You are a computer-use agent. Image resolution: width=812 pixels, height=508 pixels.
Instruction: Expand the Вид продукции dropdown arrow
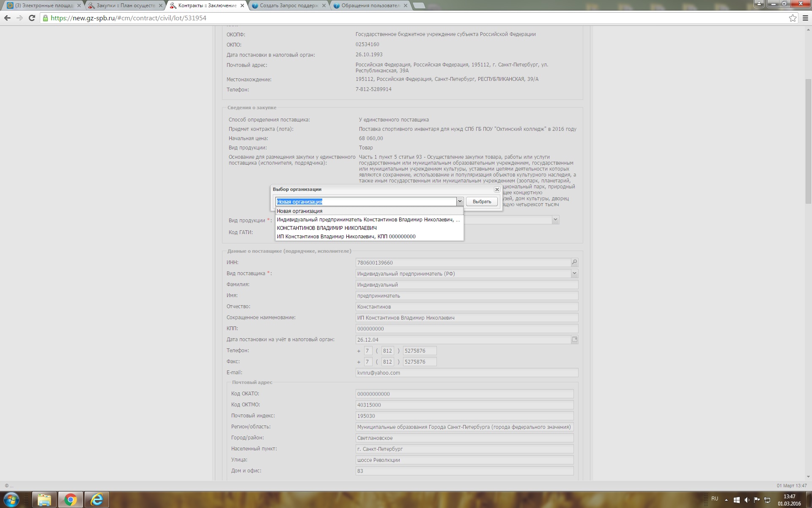(555, 220)
